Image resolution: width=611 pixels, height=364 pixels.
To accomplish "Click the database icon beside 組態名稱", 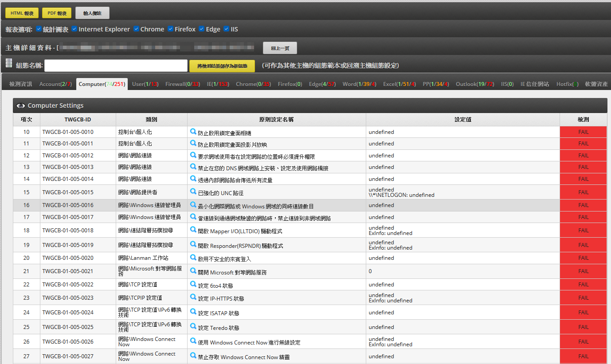I will pyautogui.click(x=9, y=64).
